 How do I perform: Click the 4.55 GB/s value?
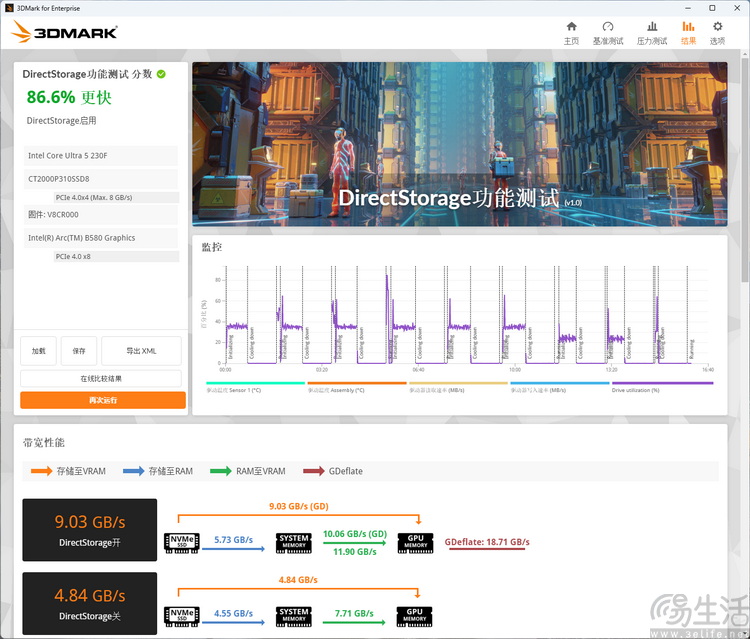[x=233, y=613]
